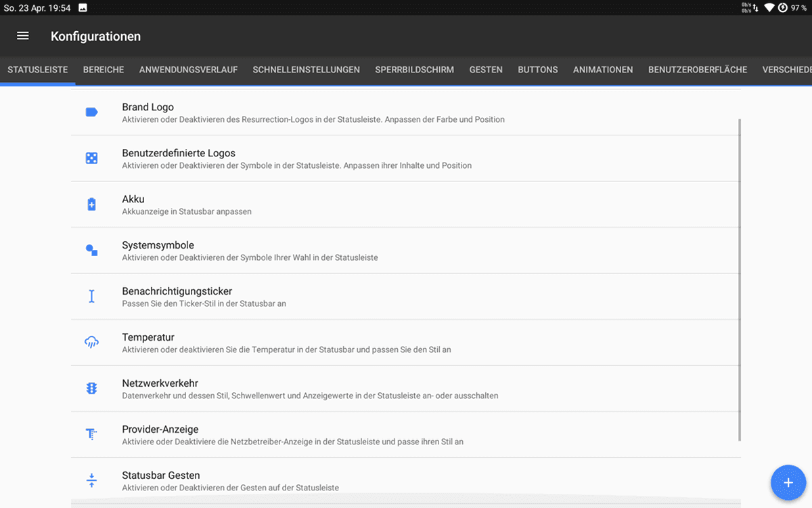Open the Temperatur setting
Viewport: 812px width, 508px height.
pyautogui.click(x=406, y=343)
